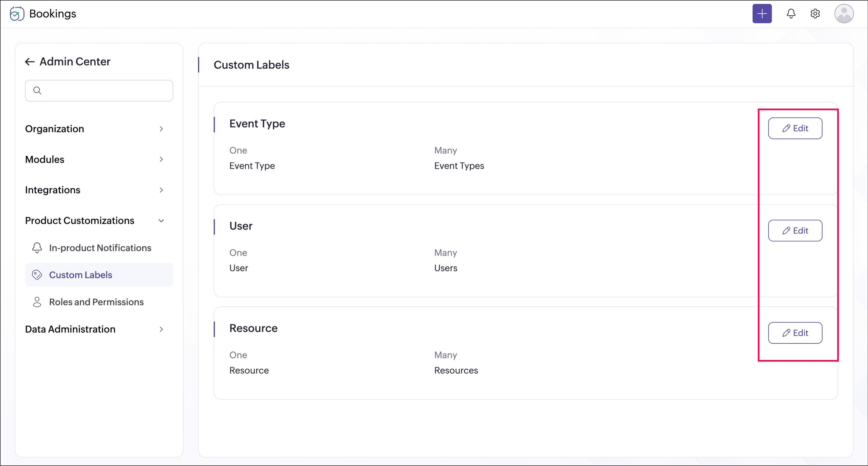Click the Roles and Permissions person icon
The width and height of the screenshot is (868, 466).
tap(37, 302)
